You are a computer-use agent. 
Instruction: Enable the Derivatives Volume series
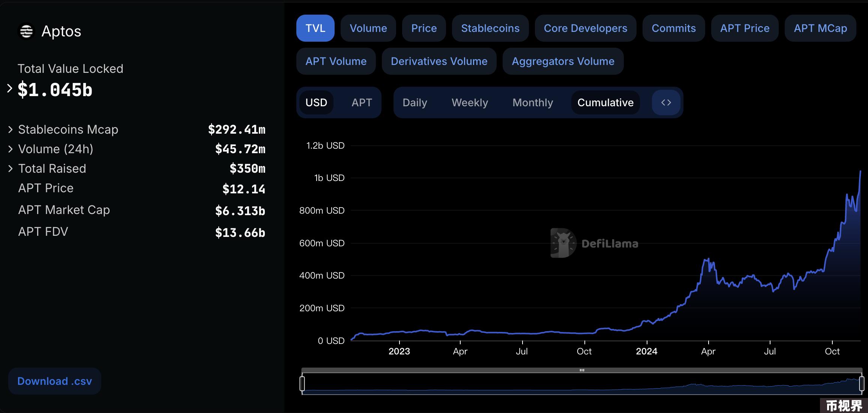(439, 61)
